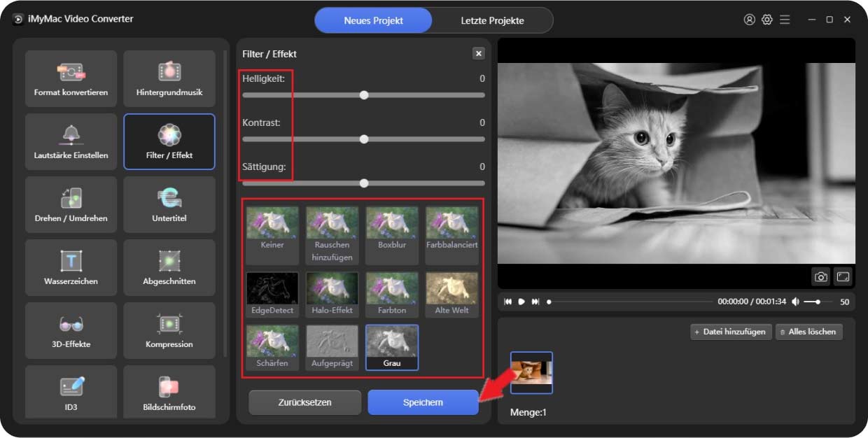Select the Alte Welt filter thumbnail
The width and height of the screenshot is (868, 438).
(x=452, y=294)
